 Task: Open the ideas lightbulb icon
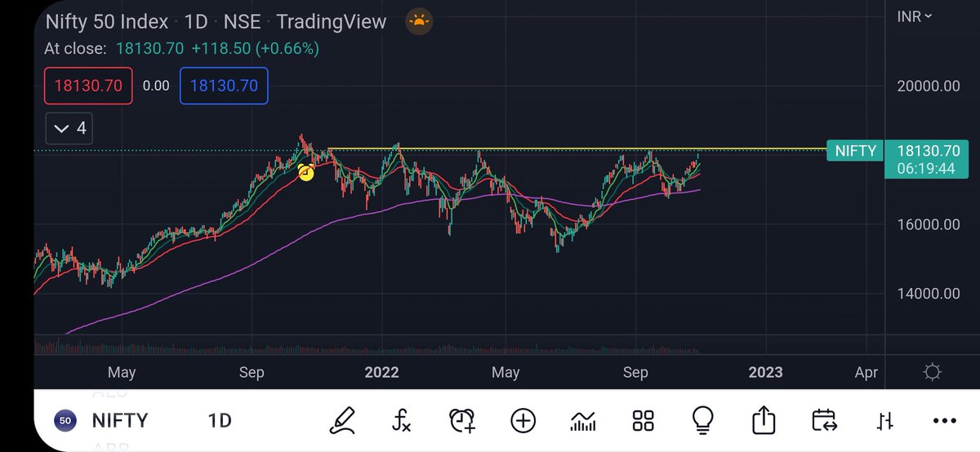(x=702, y=420)
